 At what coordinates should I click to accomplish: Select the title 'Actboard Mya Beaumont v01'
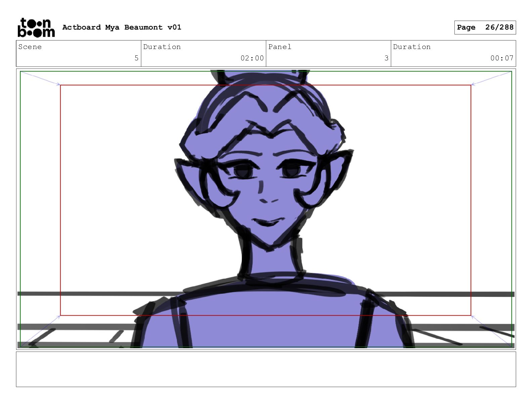click(x=122, y=27)
